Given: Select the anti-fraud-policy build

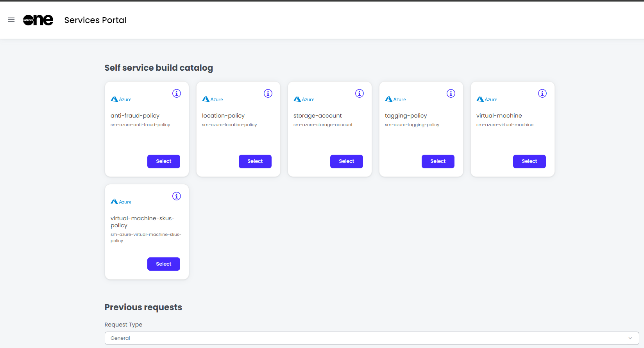Looking at the screenshot, I should point(164,161).
